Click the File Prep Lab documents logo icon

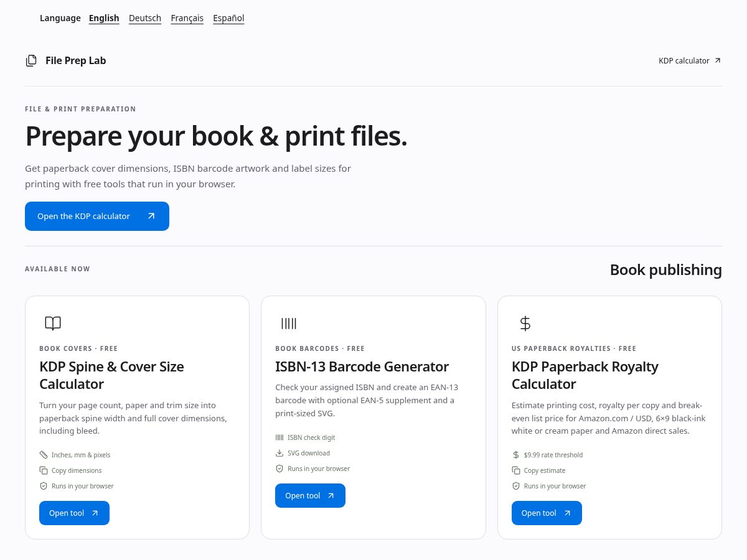pos(31,60)
